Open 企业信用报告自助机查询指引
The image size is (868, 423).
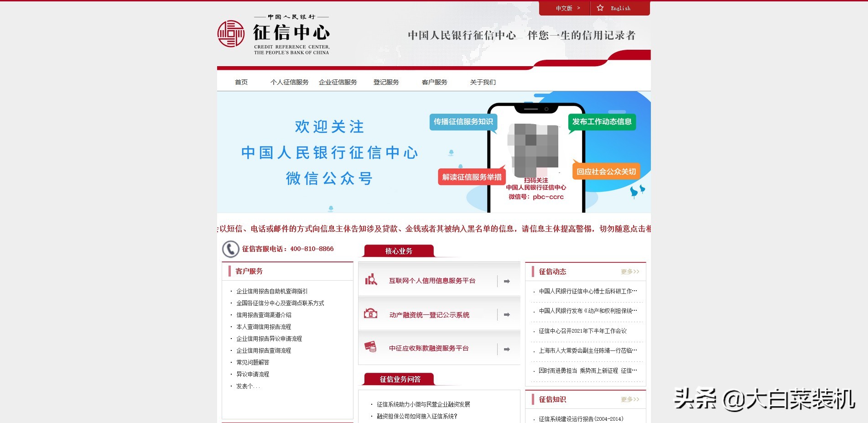(272, 291)
